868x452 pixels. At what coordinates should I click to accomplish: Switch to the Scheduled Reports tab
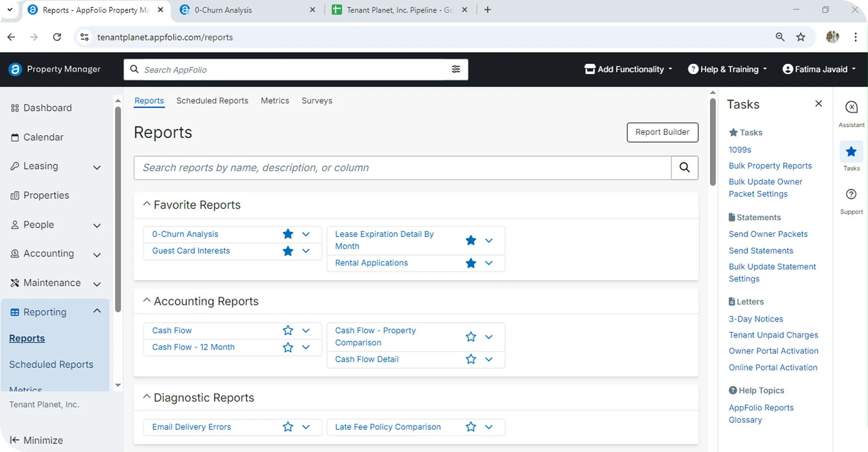point(212,101)
